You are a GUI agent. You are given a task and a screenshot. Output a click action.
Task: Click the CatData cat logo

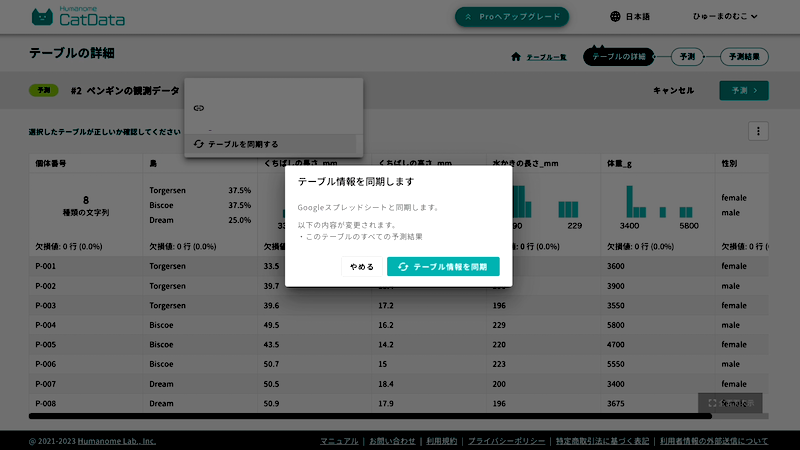coord(43,17)
